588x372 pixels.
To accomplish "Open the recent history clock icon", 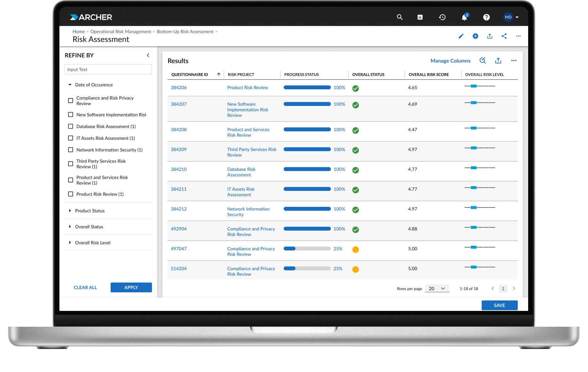I will [442, 17].
